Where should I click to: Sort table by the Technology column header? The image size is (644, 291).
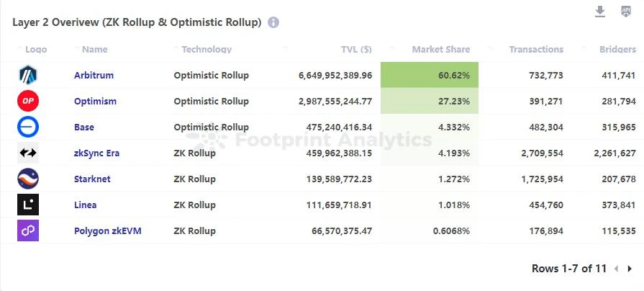pos(207,50)
